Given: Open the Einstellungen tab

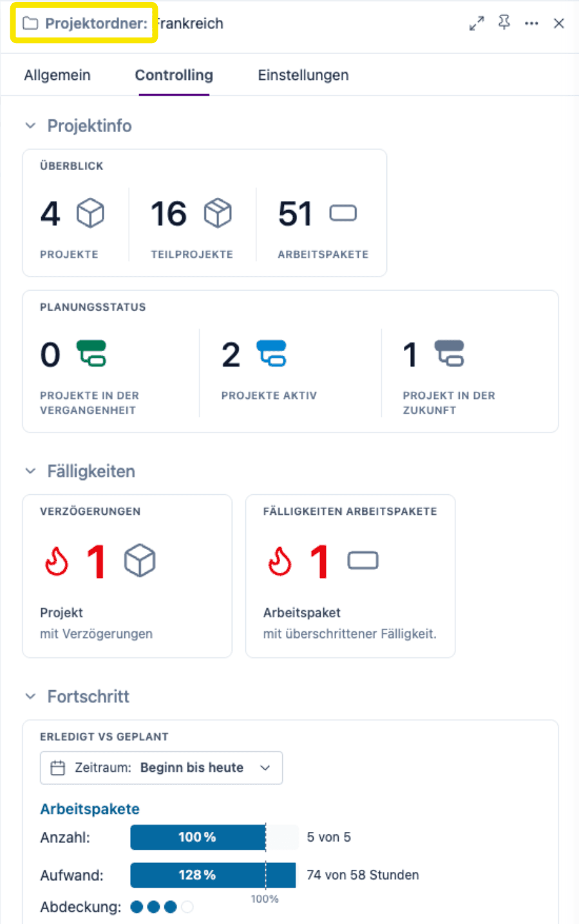Looking at the screenshot, I should (x=303, y=75).
